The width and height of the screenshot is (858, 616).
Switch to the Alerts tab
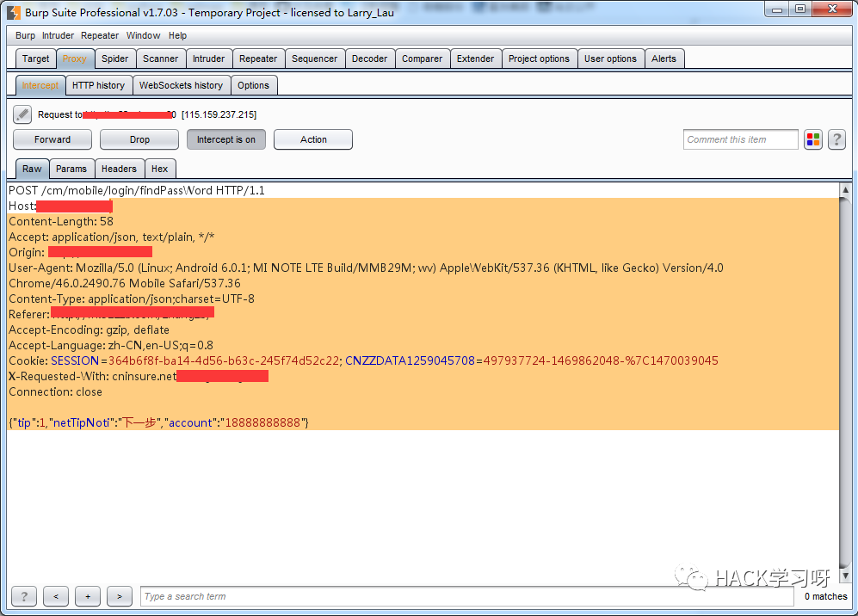pyautogui.click(x=664, y=59)
